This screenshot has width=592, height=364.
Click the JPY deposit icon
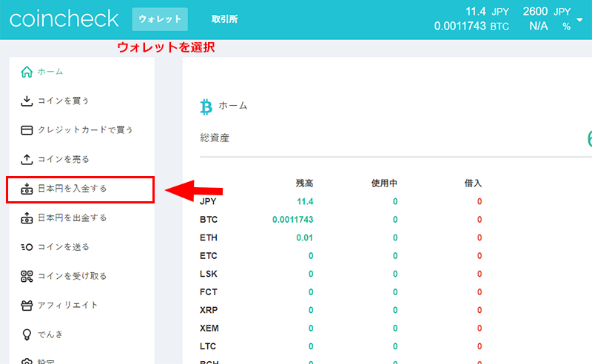click(x=27, y=189)
